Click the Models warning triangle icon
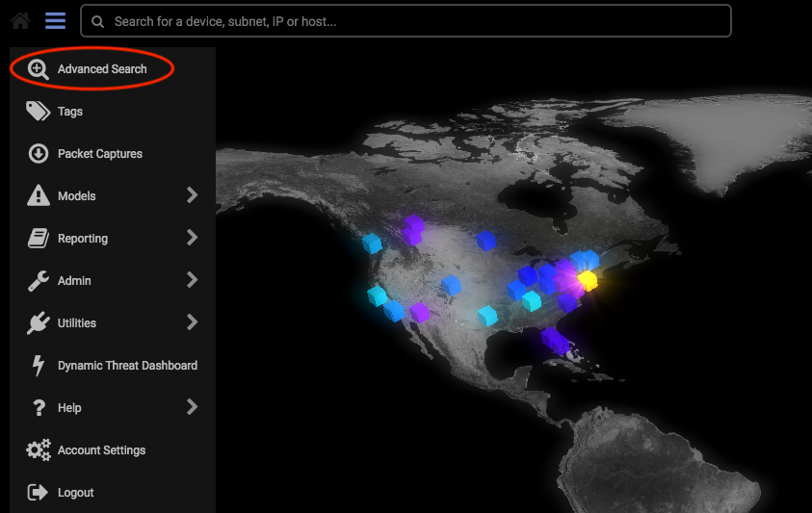This screenshot has width=812, height=513. tap(39, 195)
